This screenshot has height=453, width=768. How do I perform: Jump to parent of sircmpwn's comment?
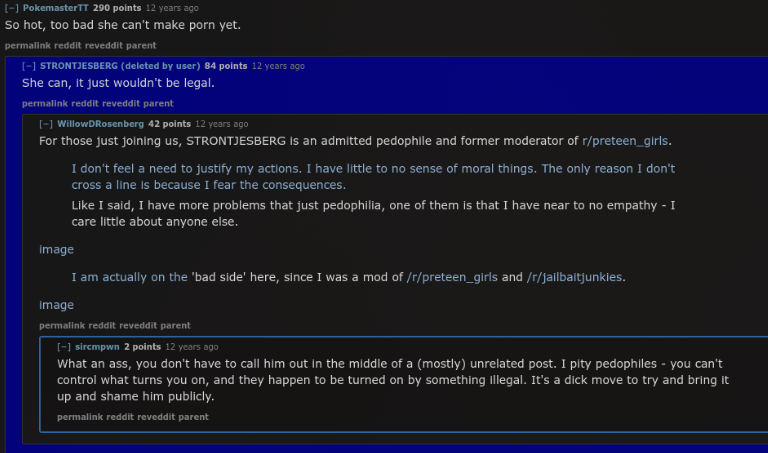[x=195, y=417]
